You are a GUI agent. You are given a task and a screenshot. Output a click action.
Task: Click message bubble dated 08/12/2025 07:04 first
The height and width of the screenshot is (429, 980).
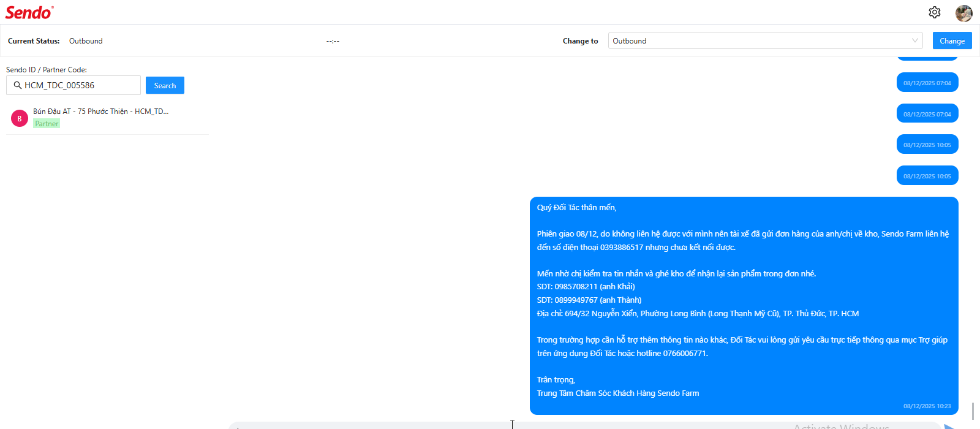pyautogui.click(x=927, y=83)
